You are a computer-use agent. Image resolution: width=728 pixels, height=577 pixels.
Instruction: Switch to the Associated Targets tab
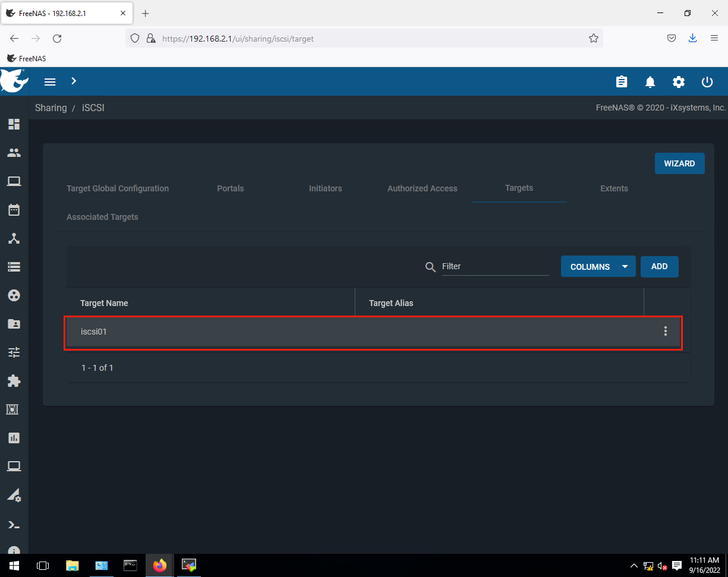tap(102, 217)
